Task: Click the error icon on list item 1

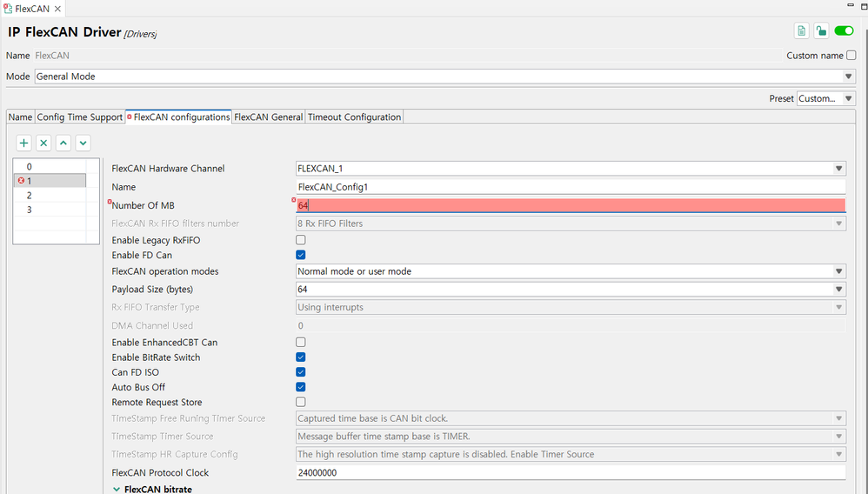Action: coord(21,181)
